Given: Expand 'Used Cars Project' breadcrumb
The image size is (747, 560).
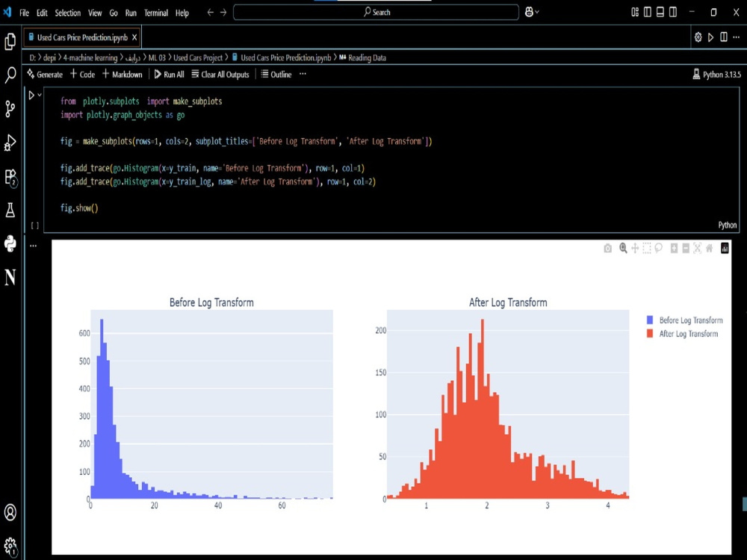Looking at the screenshot, I should click(198, 57).
